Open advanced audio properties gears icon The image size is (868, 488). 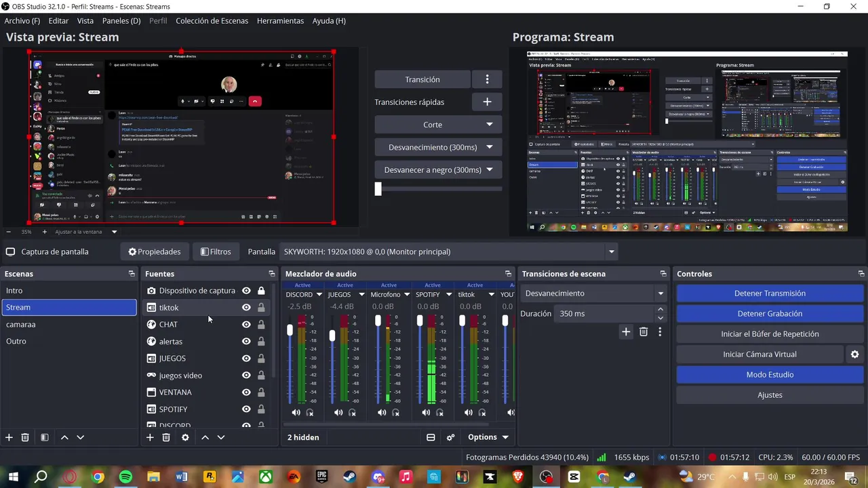[x=450, y=437]
